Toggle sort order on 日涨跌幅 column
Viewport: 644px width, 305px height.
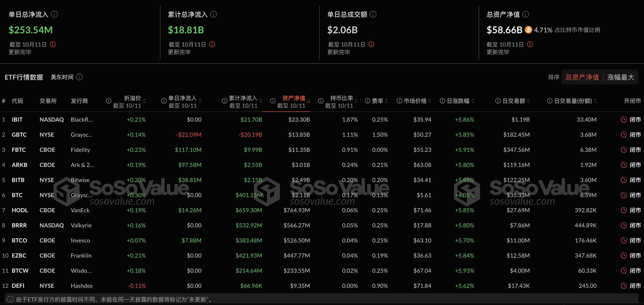point(472,101)
